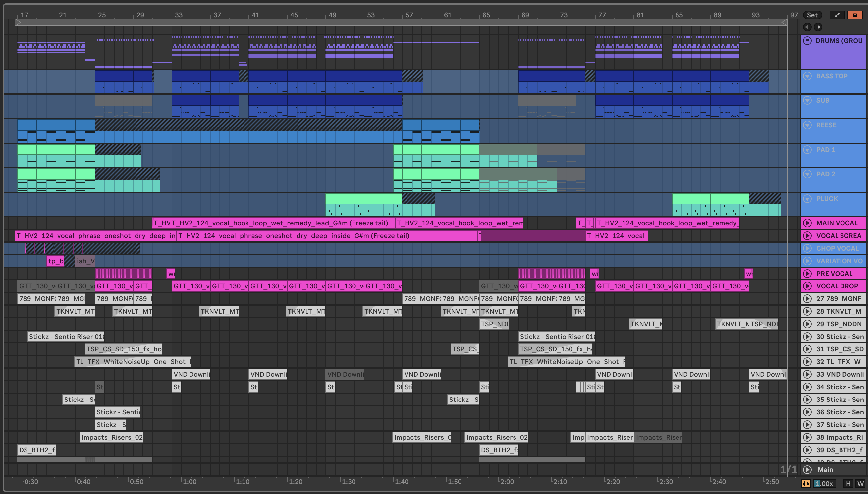Screen dimensions: 868x494
Task: Click the loop brace end handle
Action: (784, 22)
